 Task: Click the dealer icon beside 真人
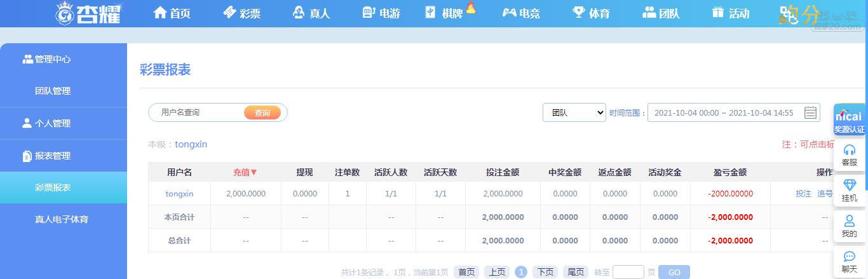point(299,12)
